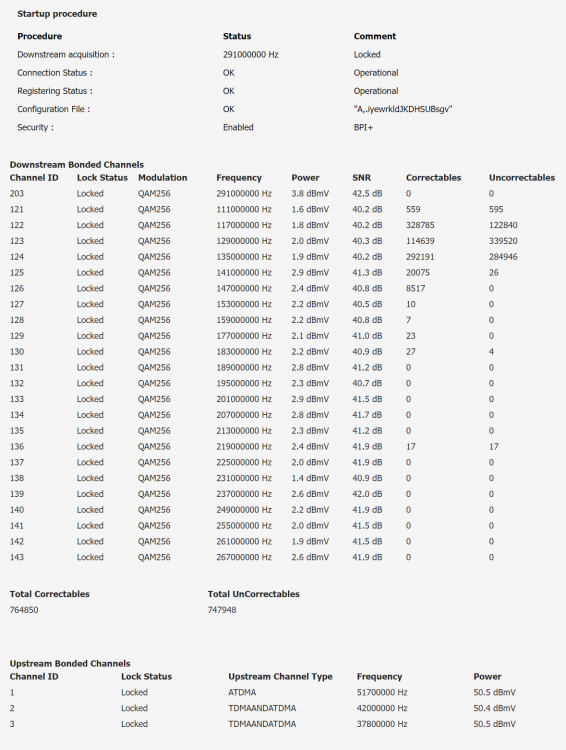The height and width of the screenshot is (750, 566).
Task: Select the 291000000 Hz downstream acquisition value
Action: 250,55
